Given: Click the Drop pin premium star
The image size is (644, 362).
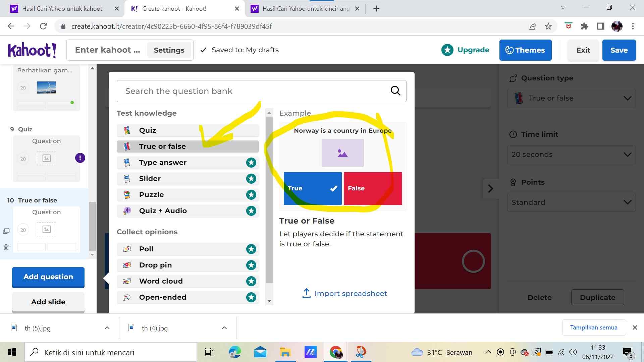Looking at the screenshot, I should click(x=251, y=265).
